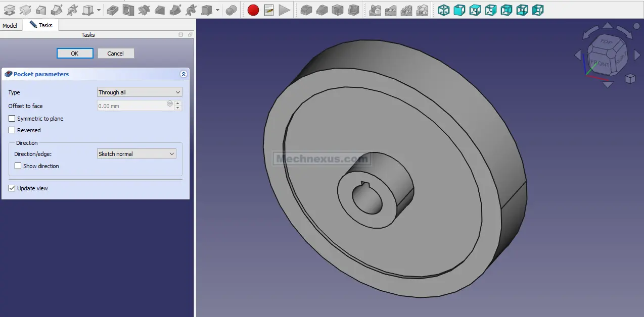Open the Type dropdown showing Through all

(x=139, y=92)
